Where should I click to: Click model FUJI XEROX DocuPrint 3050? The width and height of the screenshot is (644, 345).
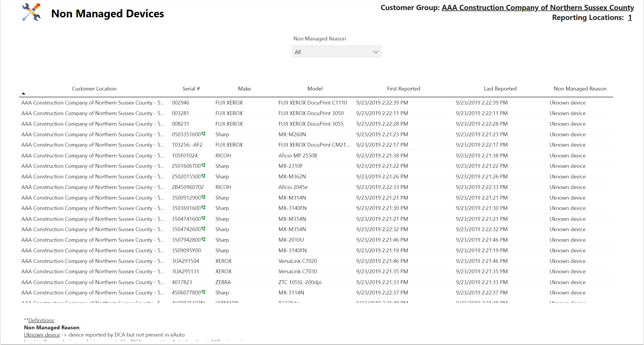pos(311,113)
